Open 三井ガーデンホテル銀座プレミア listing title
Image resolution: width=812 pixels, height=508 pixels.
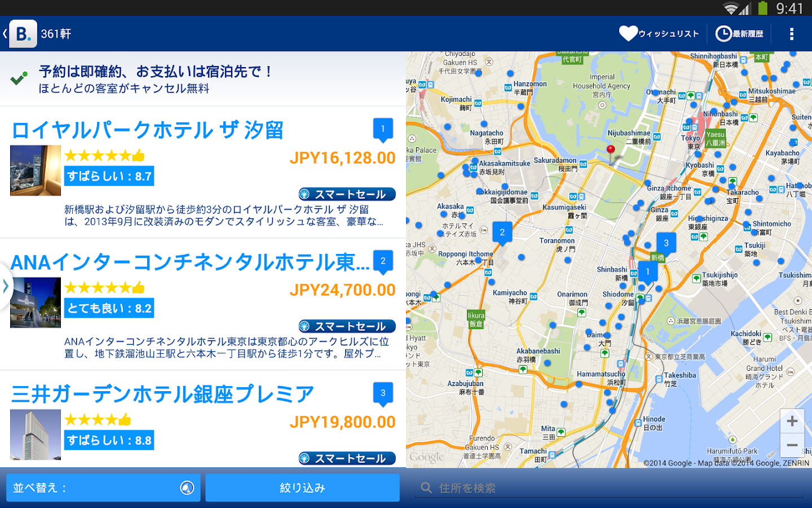162,395
